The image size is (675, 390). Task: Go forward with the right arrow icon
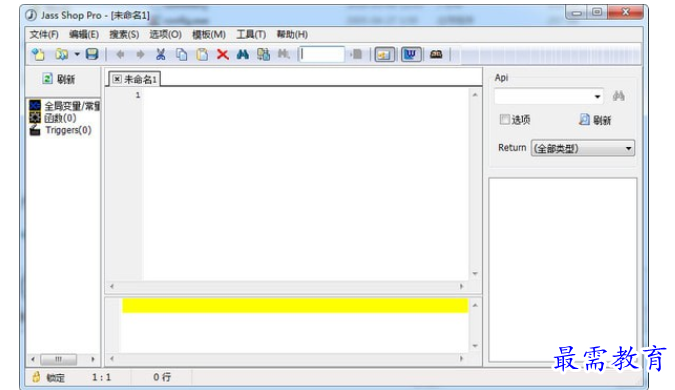pyautogui.click(x=140, y=54)
